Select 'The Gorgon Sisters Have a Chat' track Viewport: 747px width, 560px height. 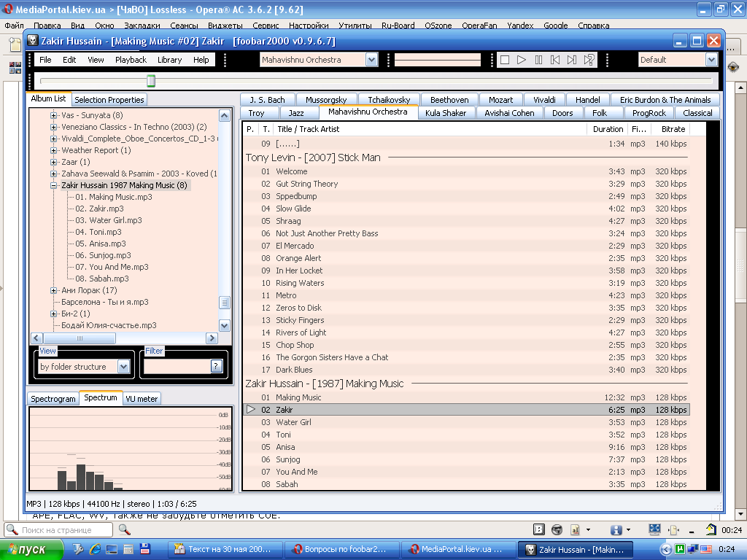[466, 357]
